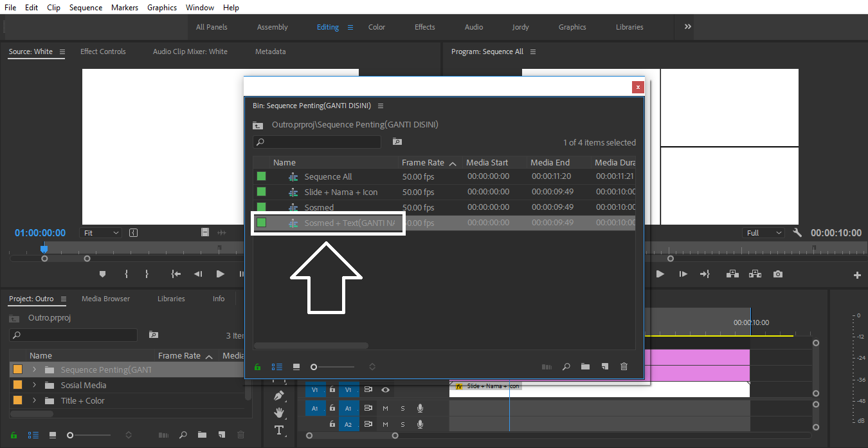Switch to the Media Browser tab
Viewport: 868px width, 448px height.
click(105, 299)
